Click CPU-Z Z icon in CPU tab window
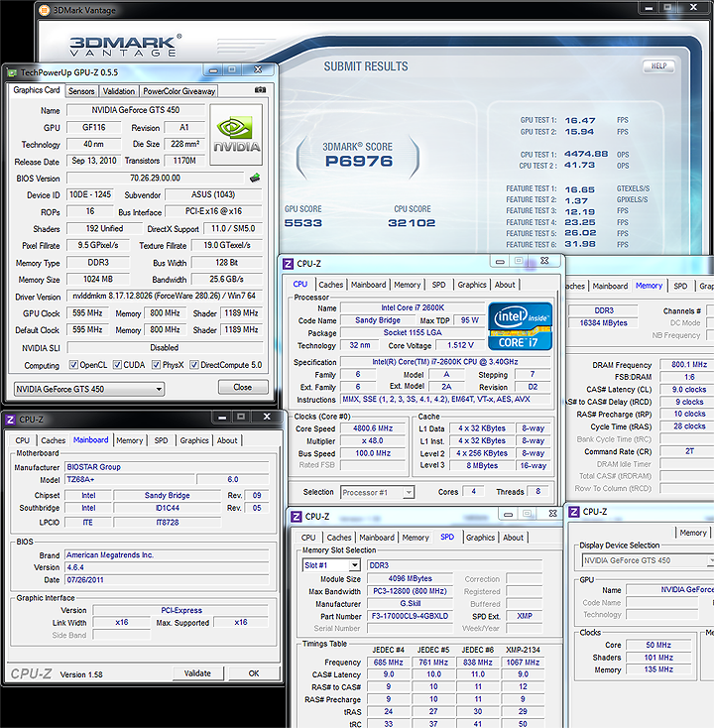Viewport: 714px width, 728px height. [288, 264]
